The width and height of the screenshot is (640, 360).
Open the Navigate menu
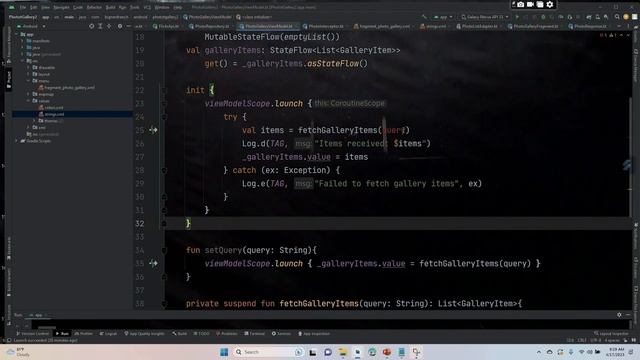click(x=61, y=7)
